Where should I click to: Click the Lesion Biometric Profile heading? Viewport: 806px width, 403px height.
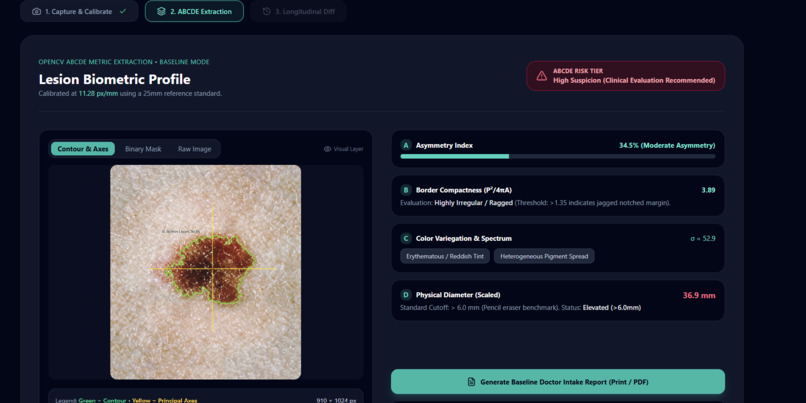114,79
